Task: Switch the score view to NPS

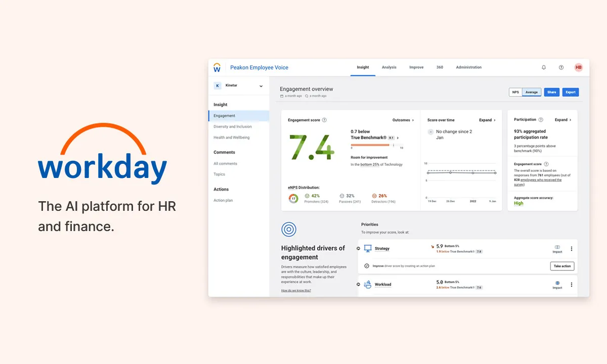Action: click(515, 92)
